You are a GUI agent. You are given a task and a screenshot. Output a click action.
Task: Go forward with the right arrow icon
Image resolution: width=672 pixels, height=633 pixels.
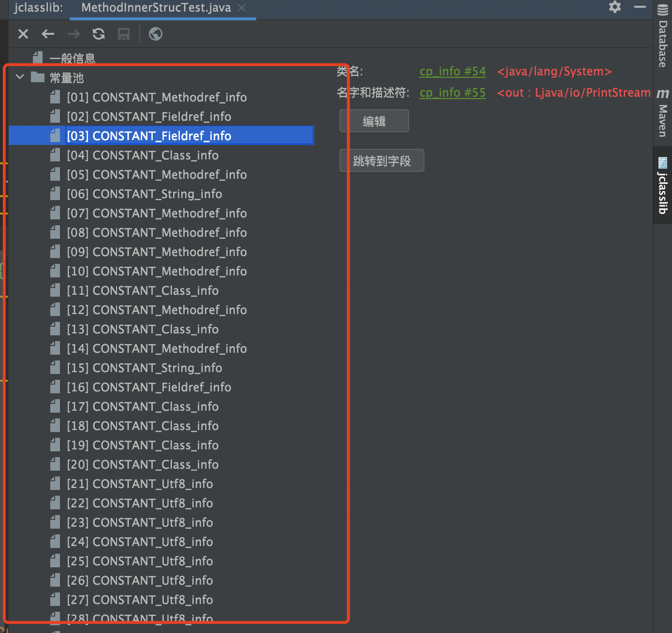[73, 34]
